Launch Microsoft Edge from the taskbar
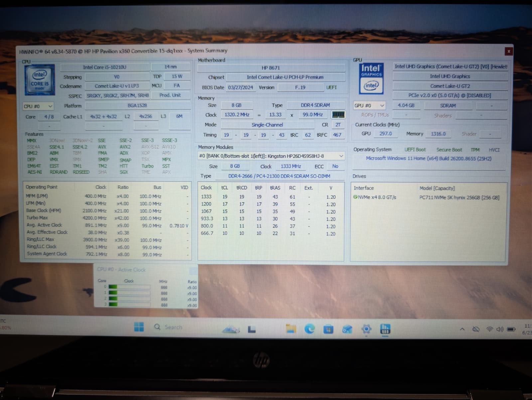Screen dimensions: 532x400 (x=310, y=329)
